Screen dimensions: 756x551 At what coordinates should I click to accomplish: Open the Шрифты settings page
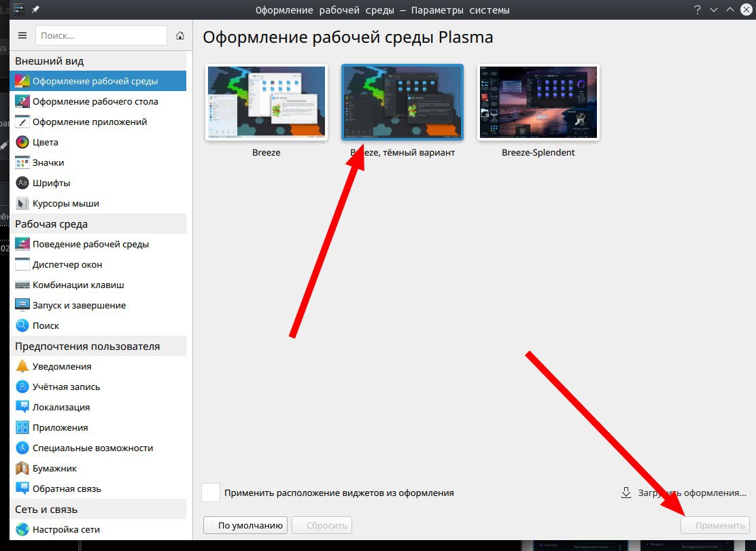click(x=98, y=183)
